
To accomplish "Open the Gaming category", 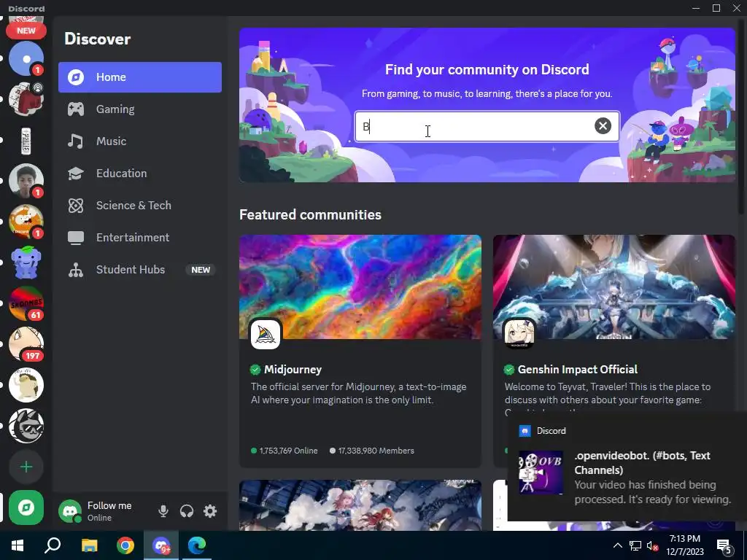I will pyautogui.click(x=139, y=109).
